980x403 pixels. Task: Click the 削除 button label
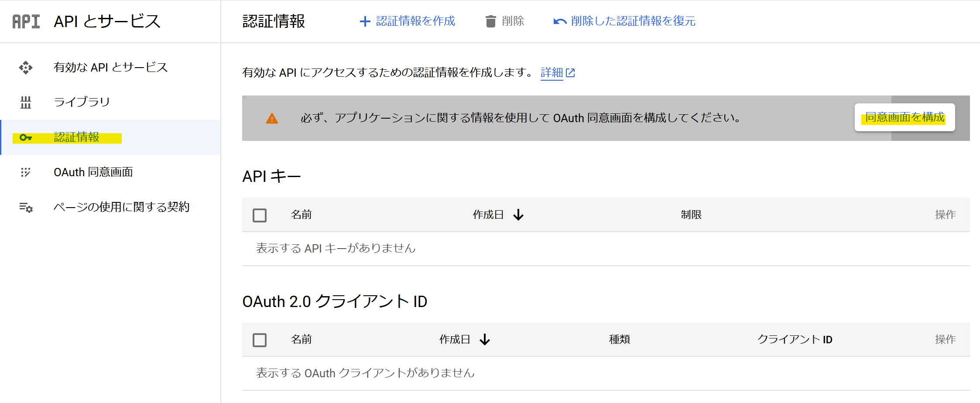click(513, 21)
